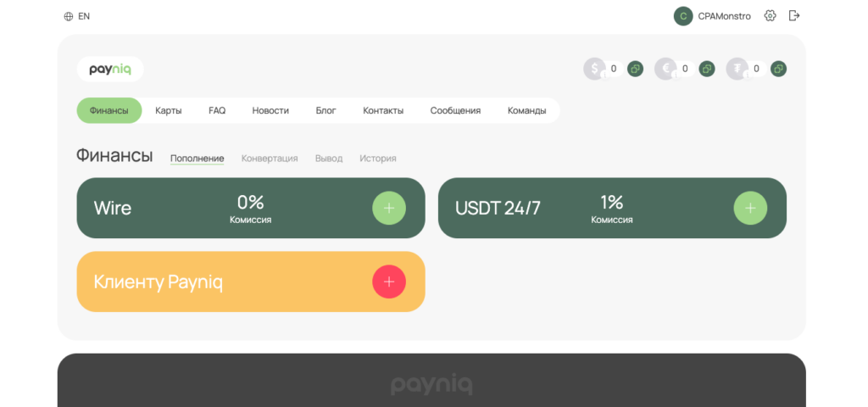Image resolution: width=868 pixels, height=407 pixels.
Task: Click the globe language icon
Action: (69, 17)
